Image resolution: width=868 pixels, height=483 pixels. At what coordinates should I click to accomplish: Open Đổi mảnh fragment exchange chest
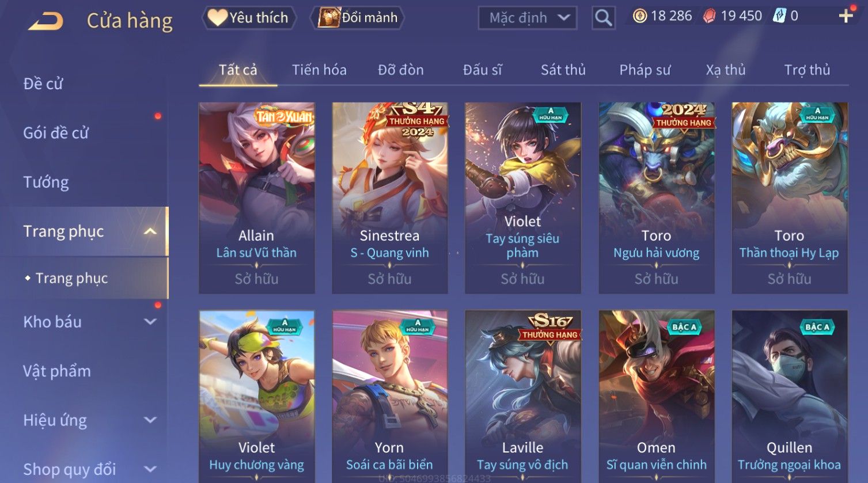(x=329, y=18)
